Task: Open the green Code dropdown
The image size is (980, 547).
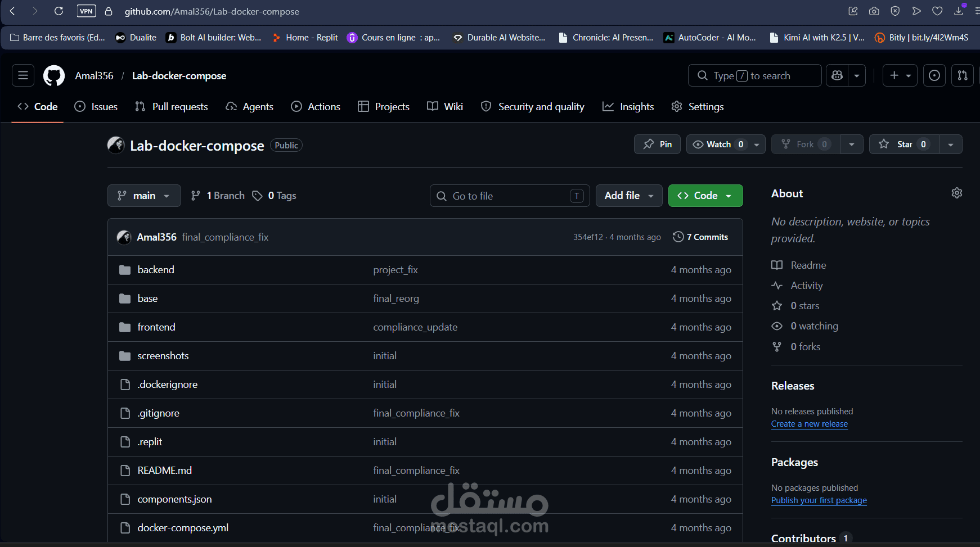Action: [x=705, y=196]
